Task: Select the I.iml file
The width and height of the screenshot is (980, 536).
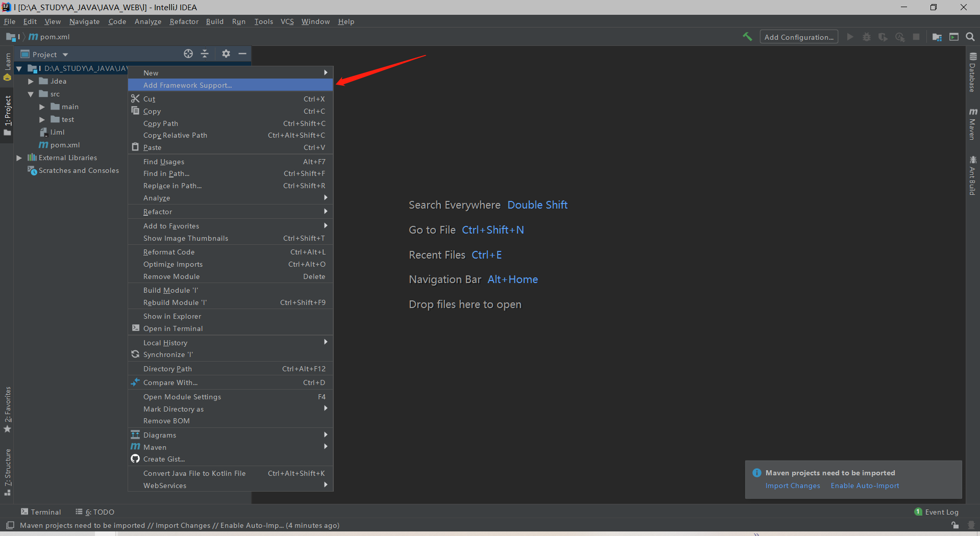Action: click(x=52, y=132)
